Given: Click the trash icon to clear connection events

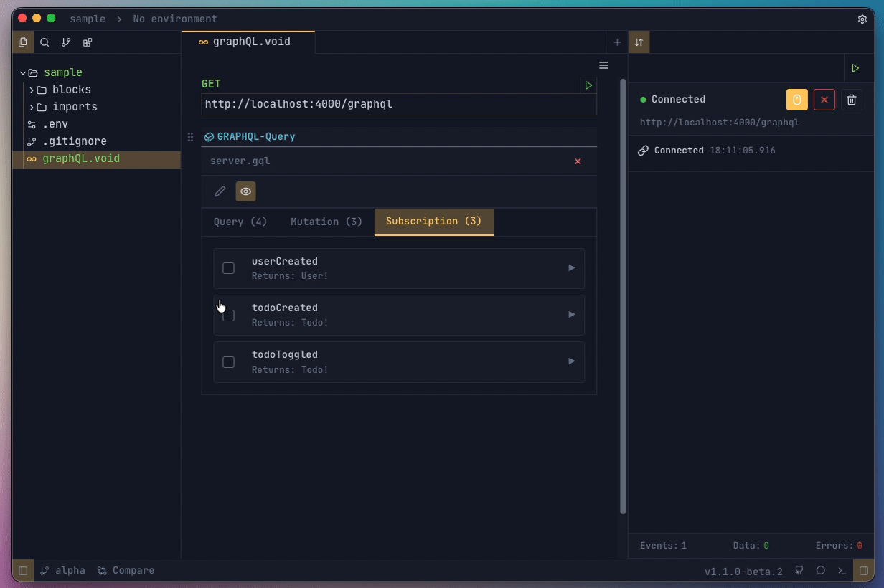Looking at the screenshot, I should point(852,100).
